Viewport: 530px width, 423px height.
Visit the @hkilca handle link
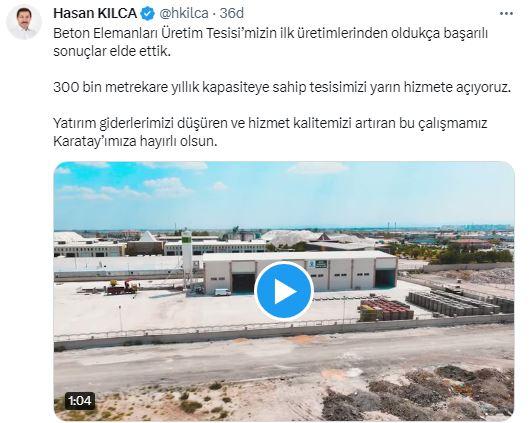(184, 14)
